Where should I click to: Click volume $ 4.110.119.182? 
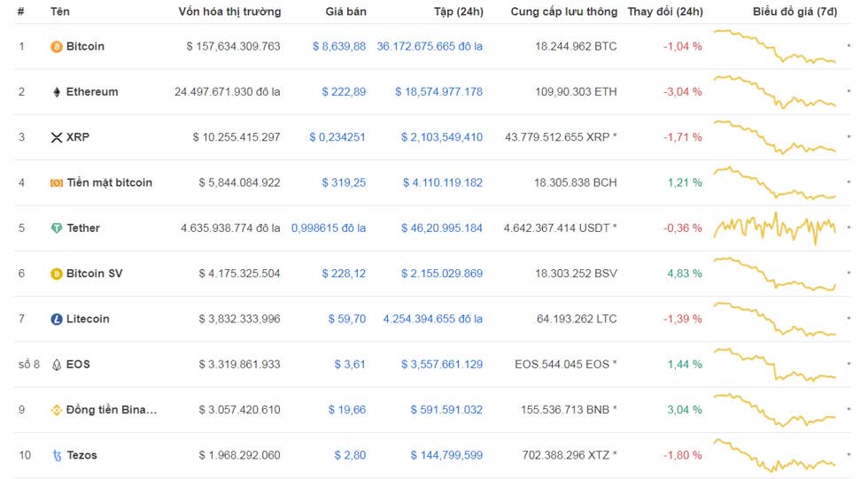pyautogui.click(x=442, y=182)
